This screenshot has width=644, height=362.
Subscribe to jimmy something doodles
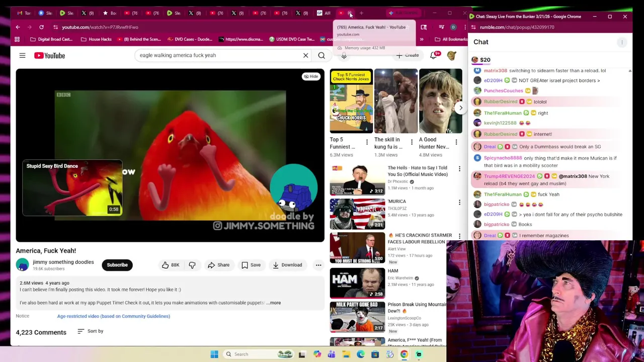pyautogui.click(x=117, y=265)
